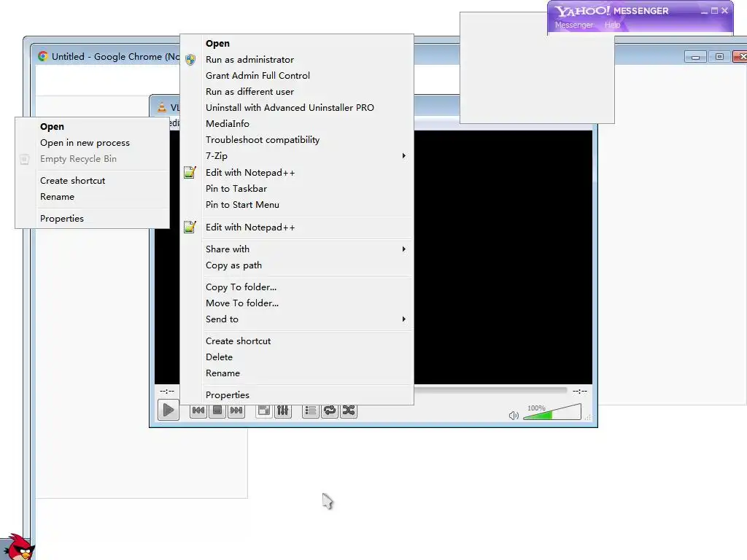The width and height of the screenshot is (747, 560).
Task: Click VLC elapsed time label
Action: tap(167, 391)
